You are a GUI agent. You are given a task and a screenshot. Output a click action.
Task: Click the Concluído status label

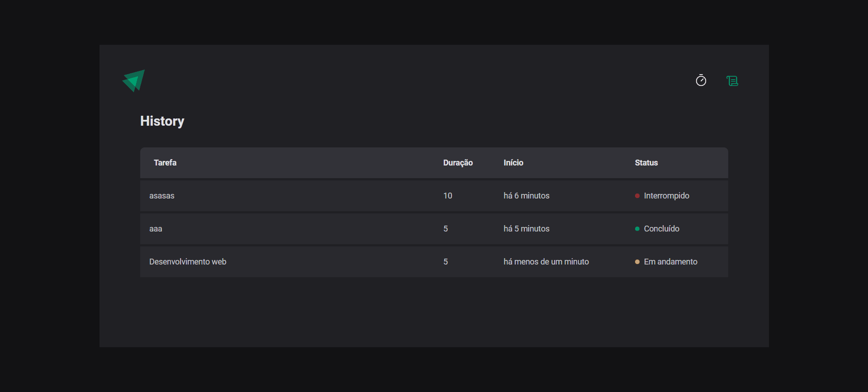pos(661,229)
